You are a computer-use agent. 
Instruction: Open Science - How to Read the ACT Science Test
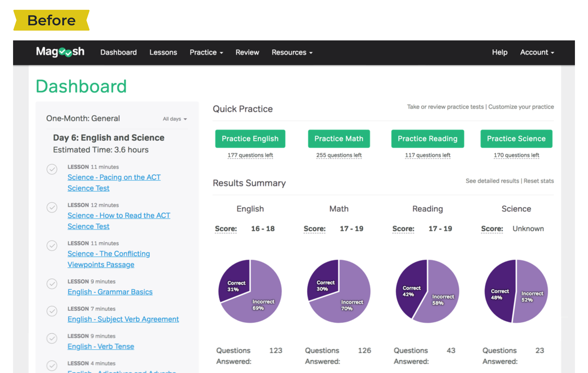point(119,221)
